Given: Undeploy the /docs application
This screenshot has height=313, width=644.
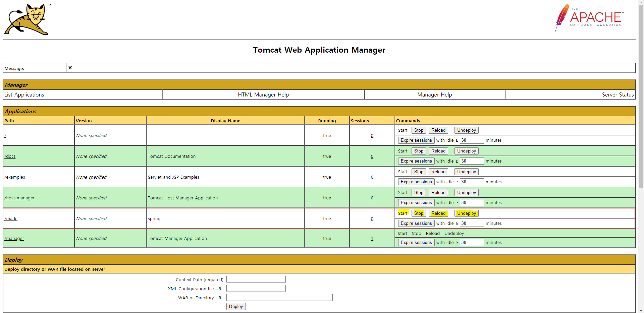Looking at the screenshot, I should 467,151.
